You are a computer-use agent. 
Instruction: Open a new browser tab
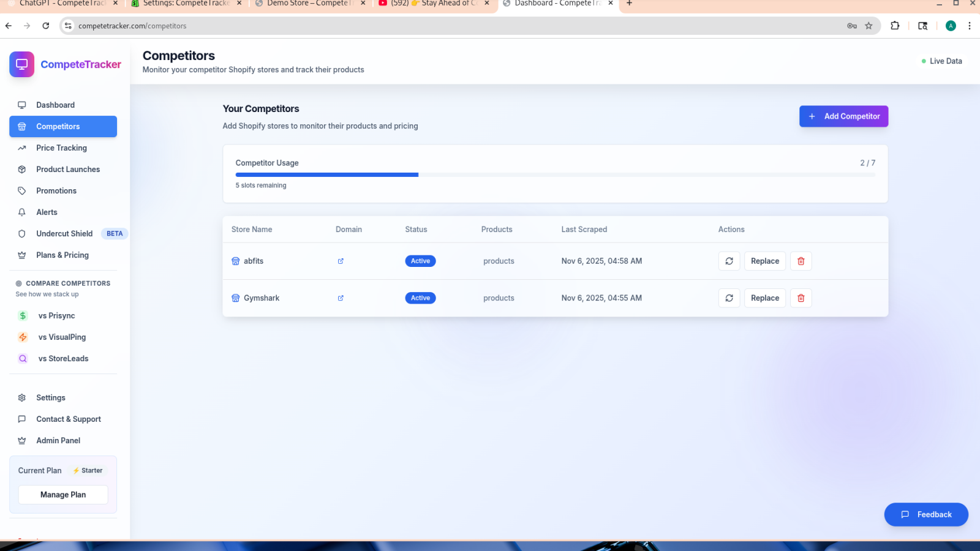(x=629, y=4)
